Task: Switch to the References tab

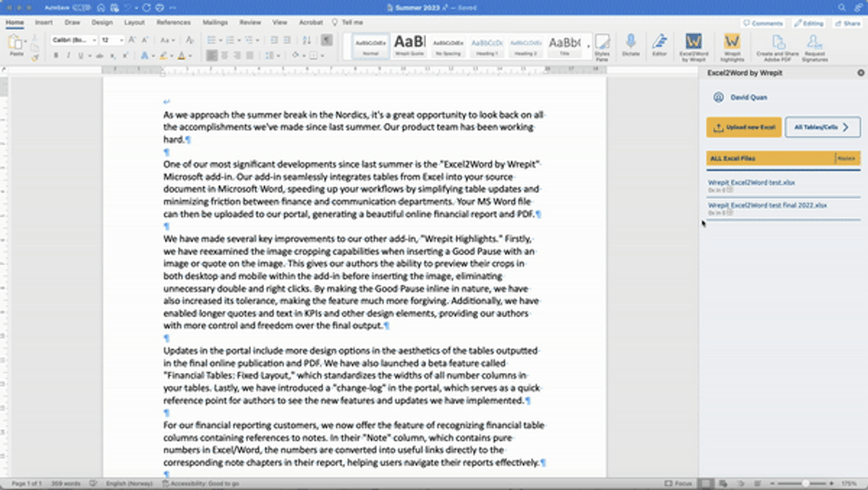Action: click(174, 22)
